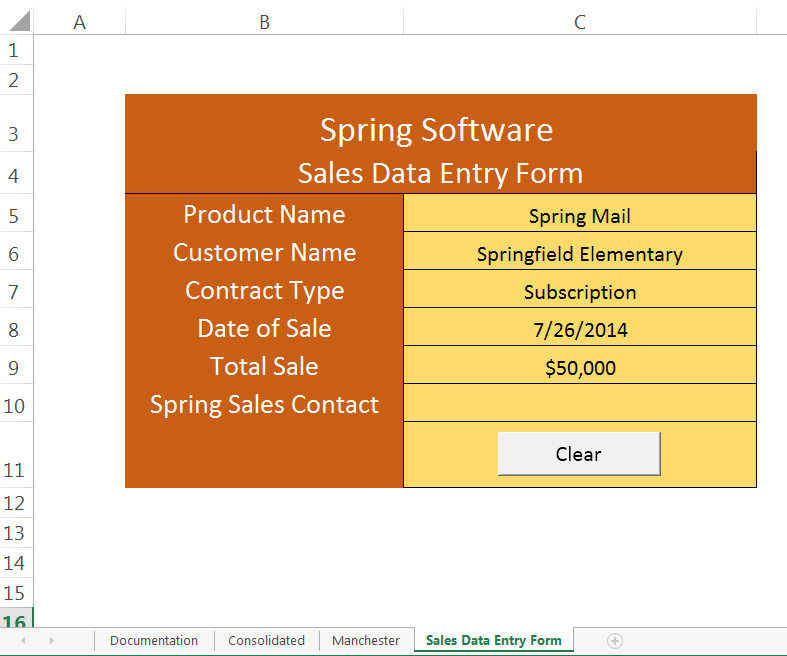Select the Springfield Elementary customer cell
The height and width of the screenshot is (656, 787).
(x=580, y=254)
